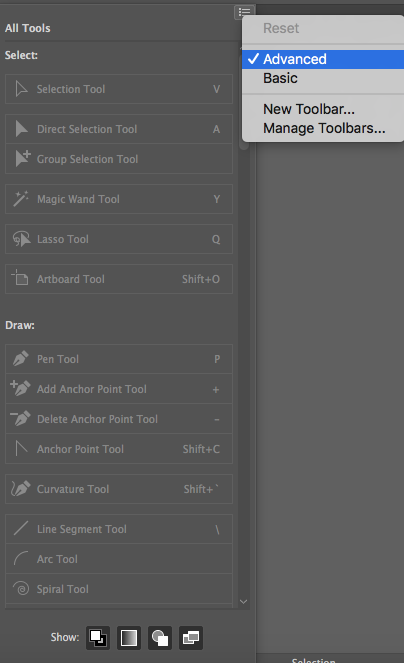
Task: Click the scroll-down chevron of tools list
Action: point(243,601)
